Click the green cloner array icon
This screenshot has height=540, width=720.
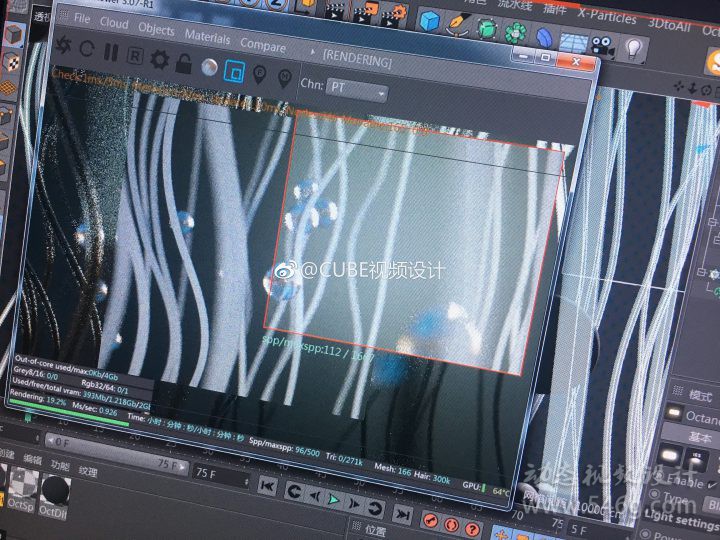[x=516, y=33]
